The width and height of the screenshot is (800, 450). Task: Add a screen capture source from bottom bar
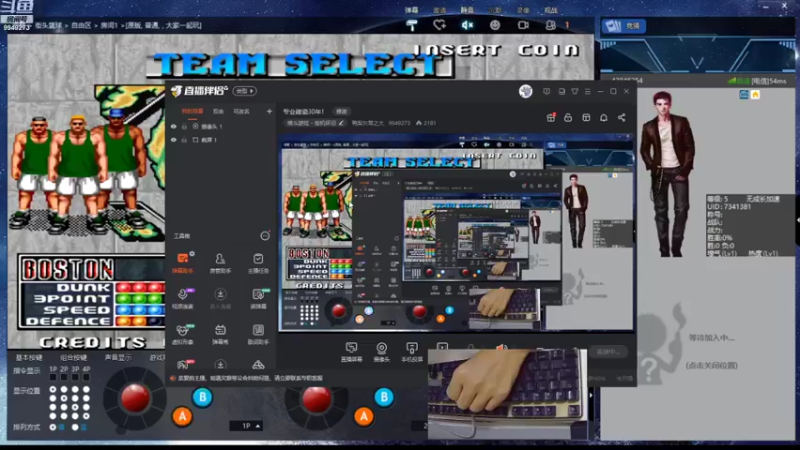pos(351,352)
